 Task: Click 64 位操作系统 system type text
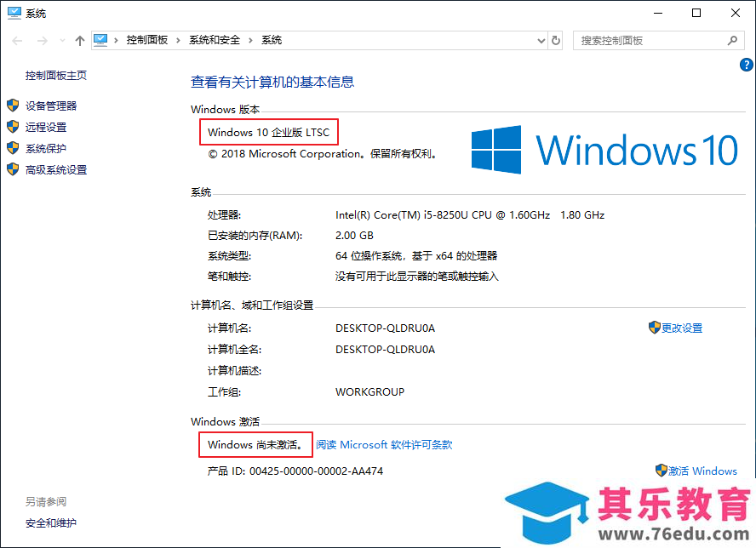416,256
